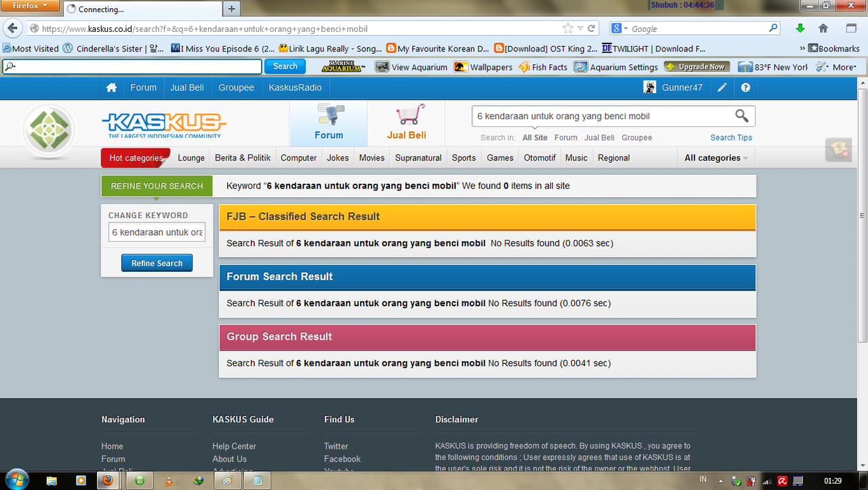Image resolution: width=868 pixels, height=490 pixels.
Task: Click the round green Kaskus emblem
Action: (49, 129)
